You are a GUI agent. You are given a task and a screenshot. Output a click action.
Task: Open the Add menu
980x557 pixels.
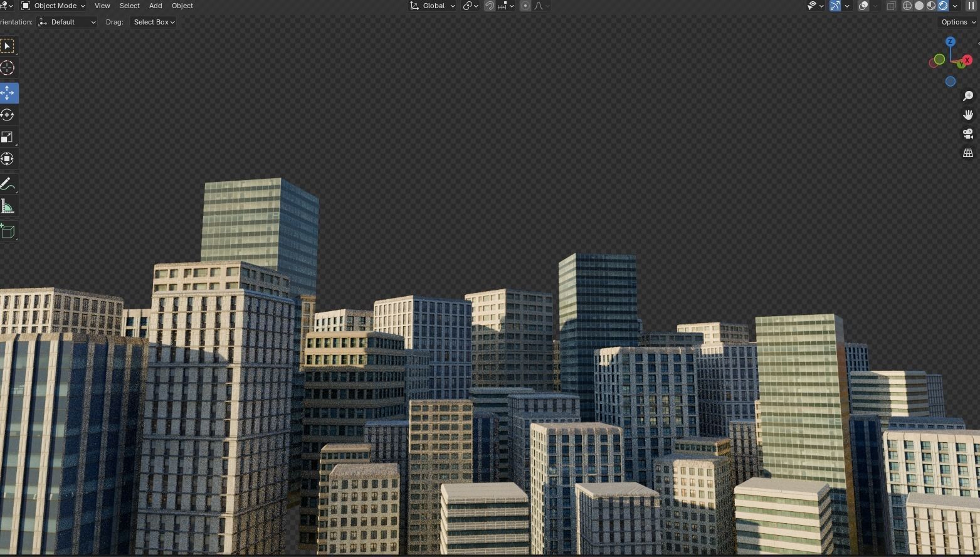(x=155, y=6)
